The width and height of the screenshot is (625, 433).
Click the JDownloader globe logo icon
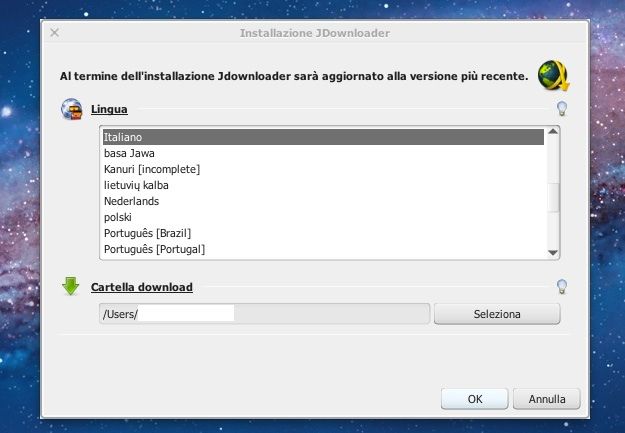click(x=553, y=75)
